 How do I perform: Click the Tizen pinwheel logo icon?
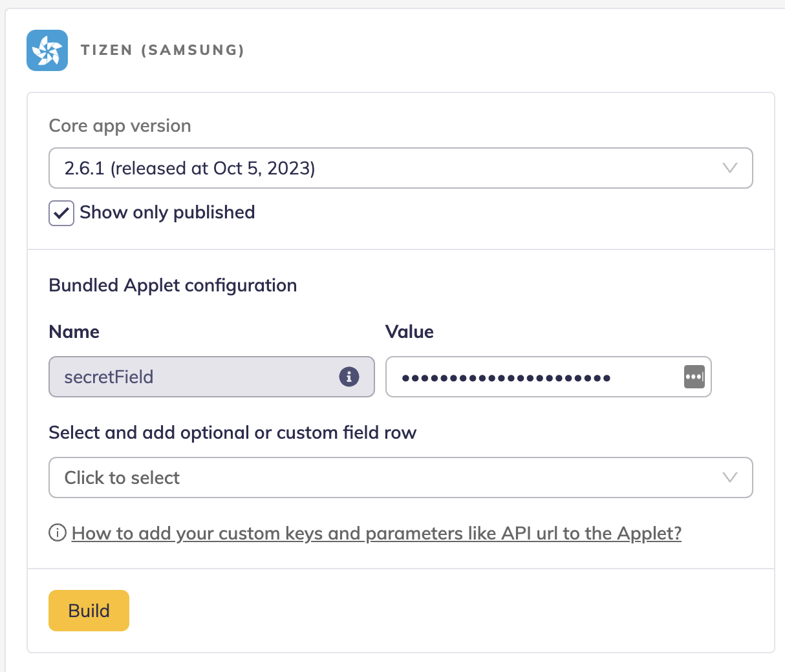(x=47, y=50)
